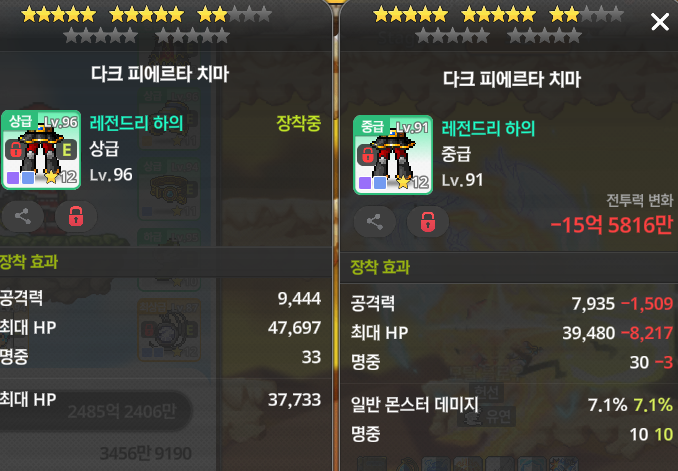Toggle the red lock on the equipped Lv.96 item
Image resolution: width=678 pixels, height=471 pixels.
pos(76,216)
